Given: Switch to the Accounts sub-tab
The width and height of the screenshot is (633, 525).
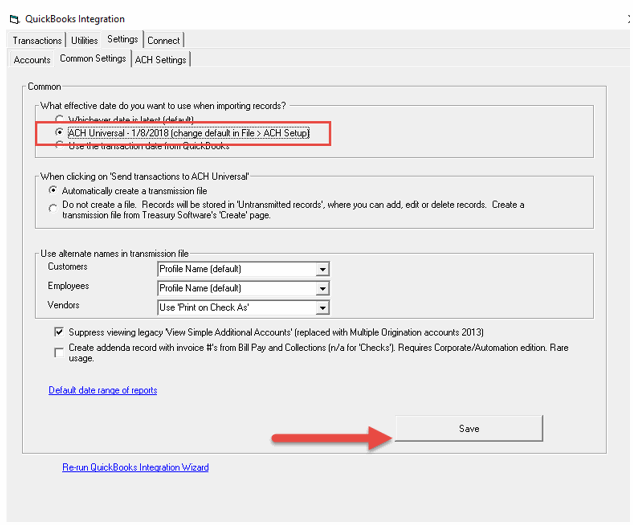Looking at the screenshot, I should (32, 60).
